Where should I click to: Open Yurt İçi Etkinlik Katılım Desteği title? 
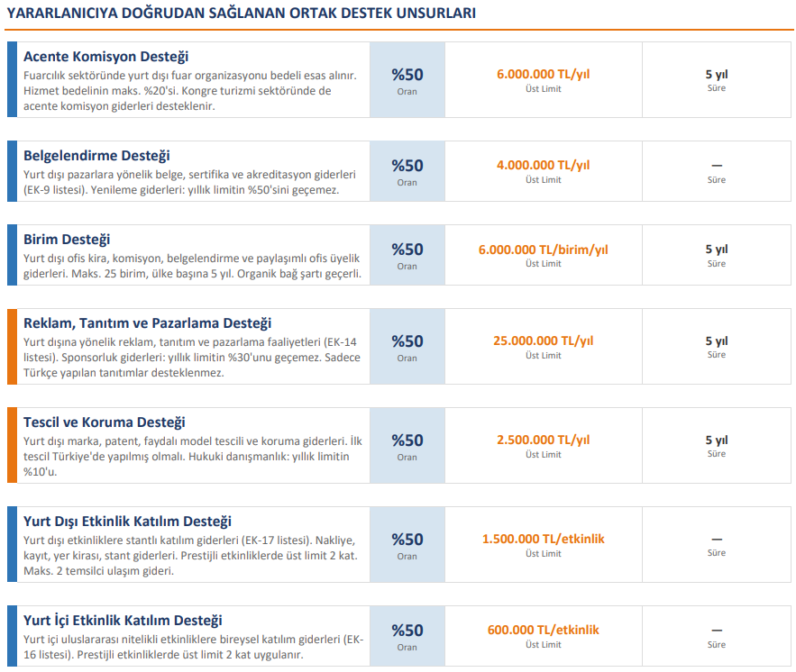click(123, 621)
